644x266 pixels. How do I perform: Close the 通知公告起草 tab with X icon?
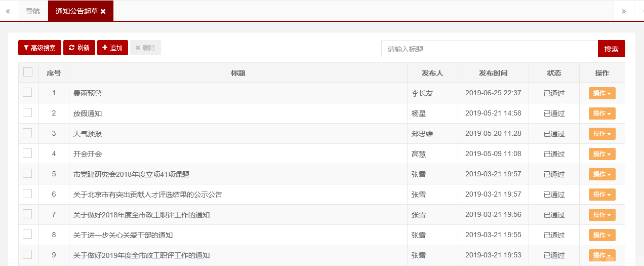103,11
